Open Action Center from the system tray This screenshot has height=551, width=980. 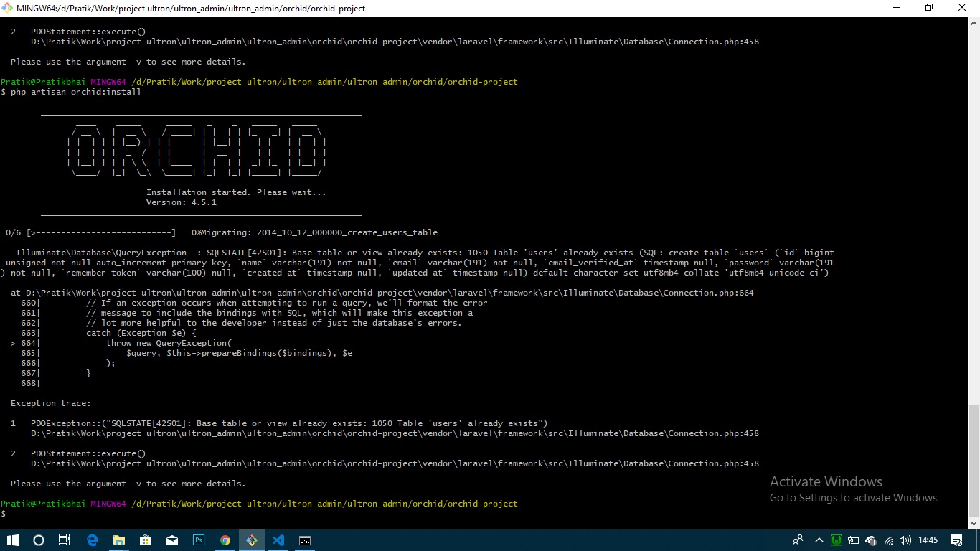[x=957, y=540]
